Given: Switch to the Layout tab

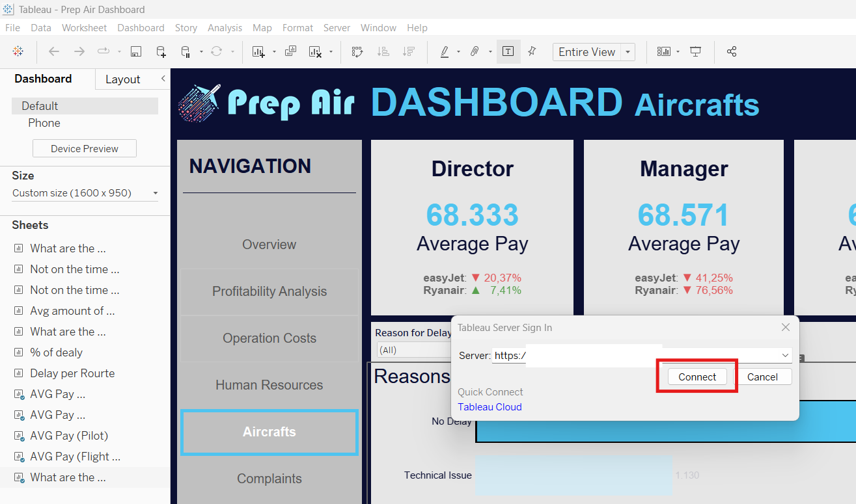Looking at the screenshot, I should 123,79.
